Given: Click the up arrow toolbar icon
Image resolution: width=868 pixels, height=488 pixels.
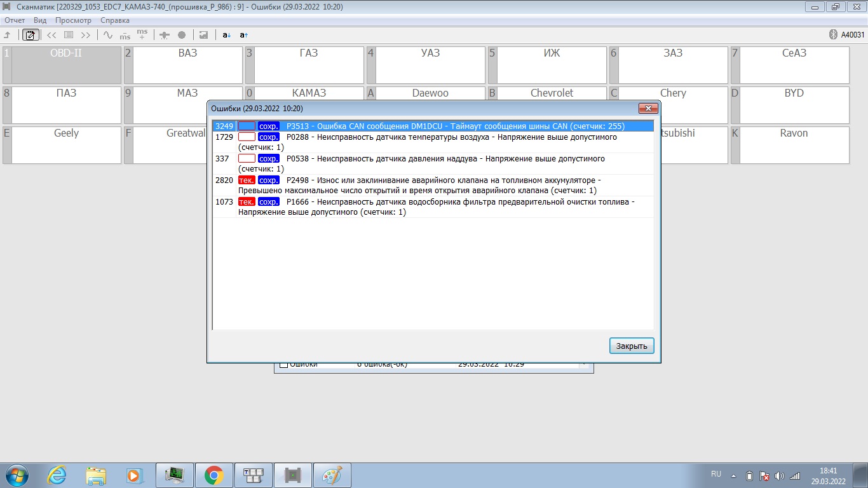Looking at the screenshot, I should coord(8,35).
